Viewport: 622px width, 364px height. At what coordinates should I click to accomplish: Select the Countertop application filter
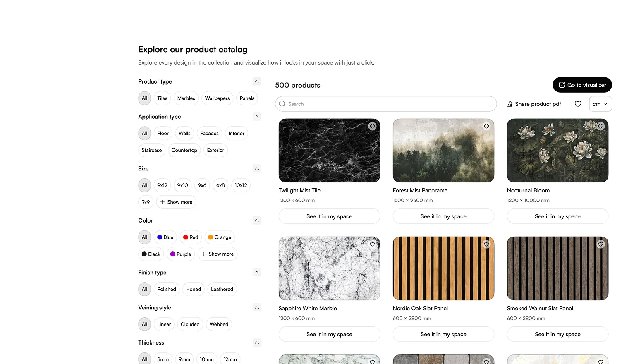click(x=184, y=151)
